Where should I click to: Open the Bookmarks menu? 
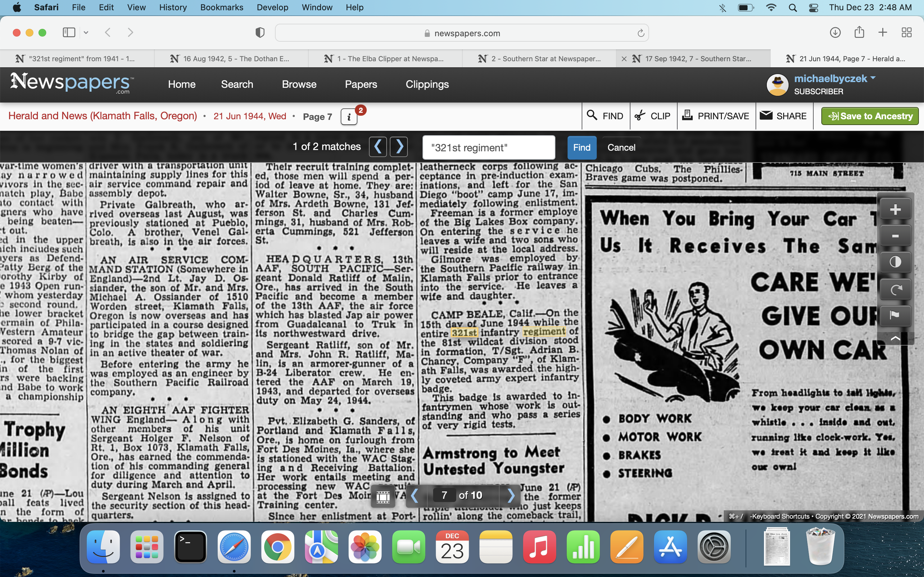coord(221,7)
